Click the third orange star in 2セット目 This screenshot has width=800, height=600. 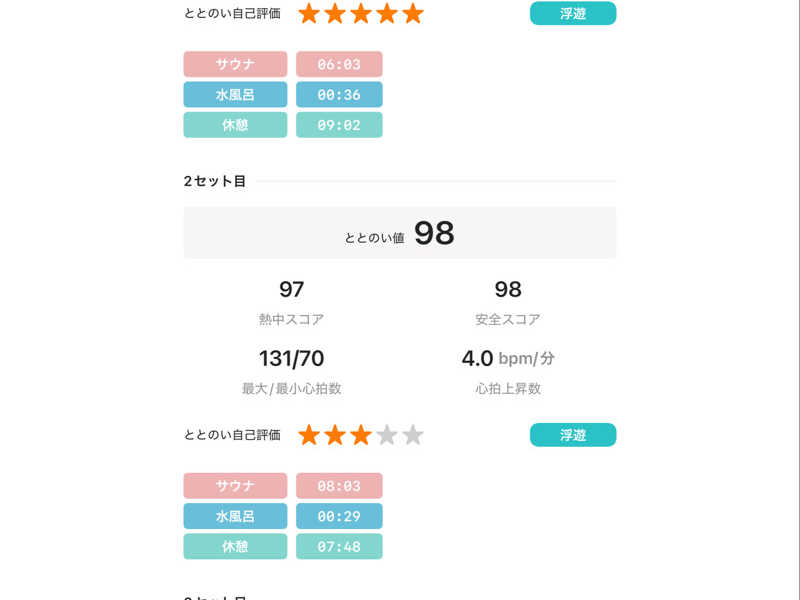coord(361,435)
